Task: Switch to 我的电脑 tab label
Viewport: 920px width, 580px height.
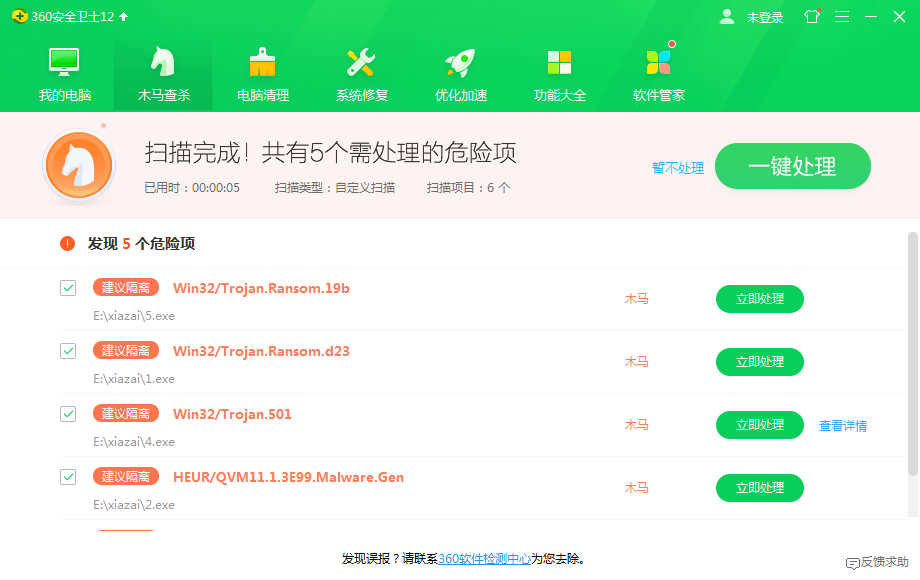Action: point(65,95)
